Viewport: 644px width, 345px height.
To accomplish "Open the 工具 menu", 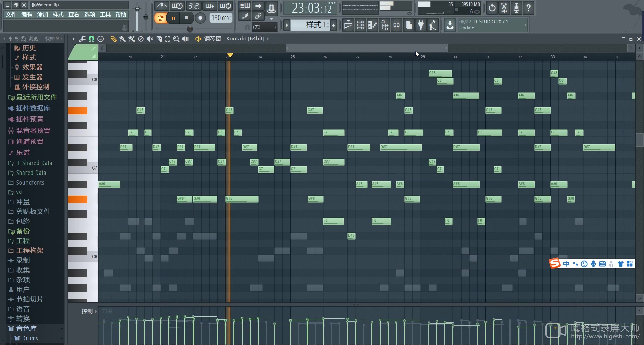I will 105,15.
